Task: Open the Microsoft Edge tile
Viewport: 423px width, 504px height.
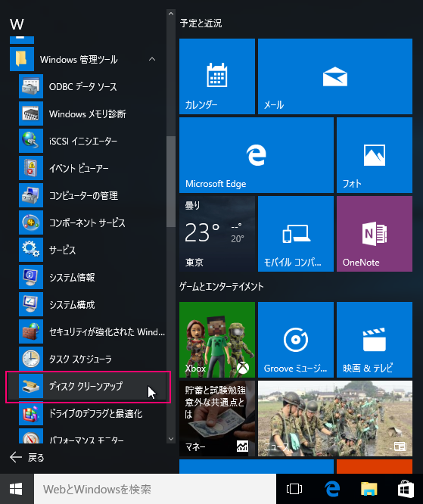Action: (x=257, y=155)
